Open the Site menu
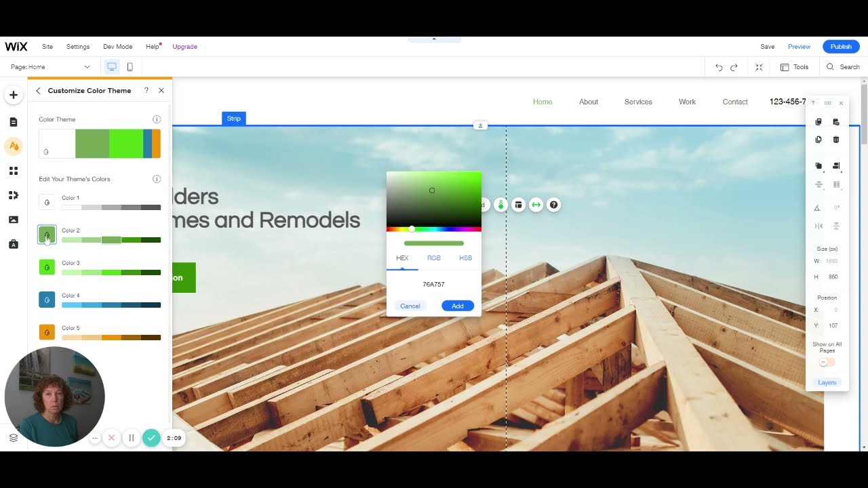 tap(47, 47)
